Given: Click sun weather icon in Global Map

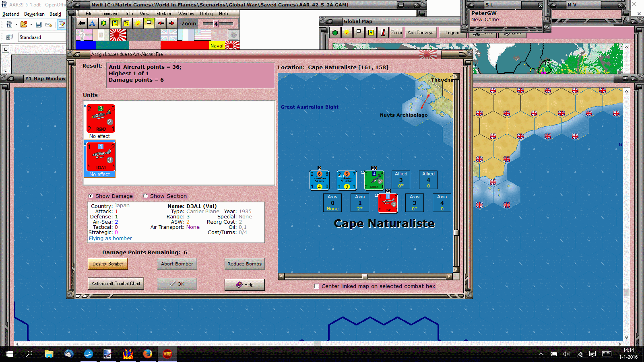Looking at the screenshot, I should (x=347, y=33).
